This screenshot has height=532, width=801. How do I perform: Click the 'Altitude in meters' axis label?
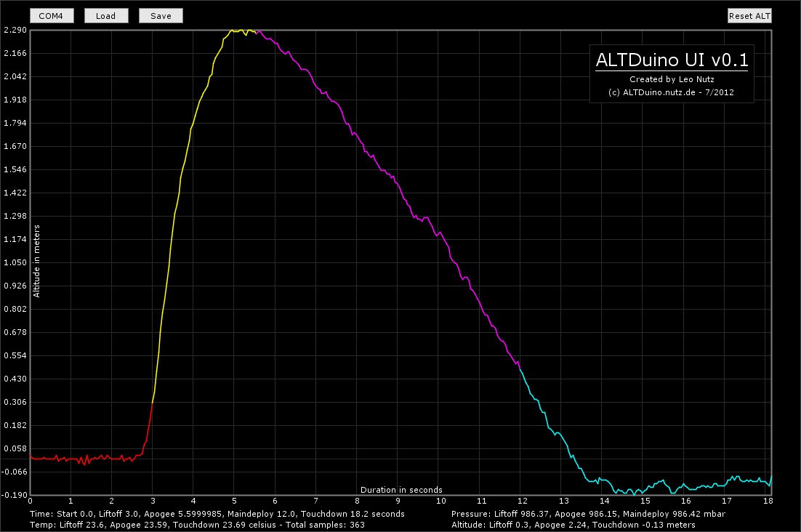[x=36, y=261]
